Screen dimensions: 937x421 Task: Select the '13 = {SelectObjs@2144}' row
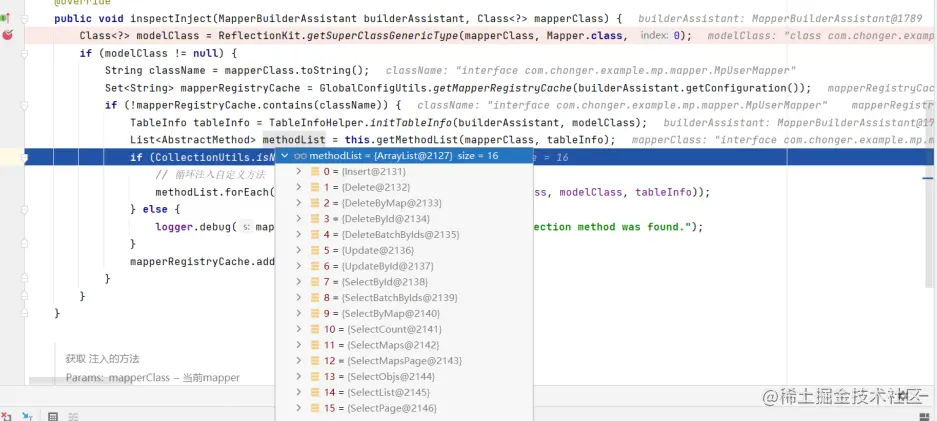(404, 377)
